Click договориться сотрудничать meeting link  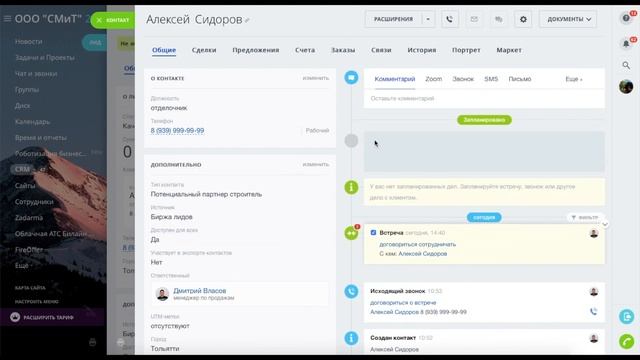tap(418, 244)
